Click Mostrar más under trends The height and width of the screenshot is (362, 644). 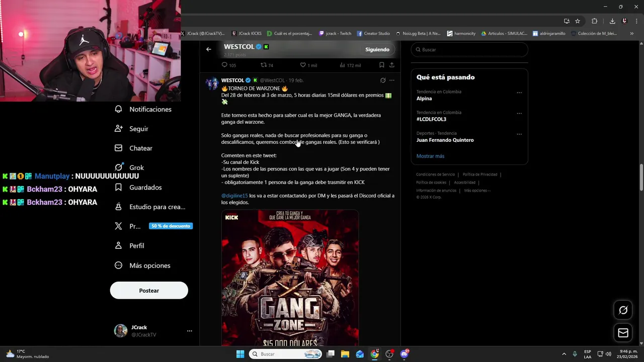pyautogui.click(x=430, y=156)
